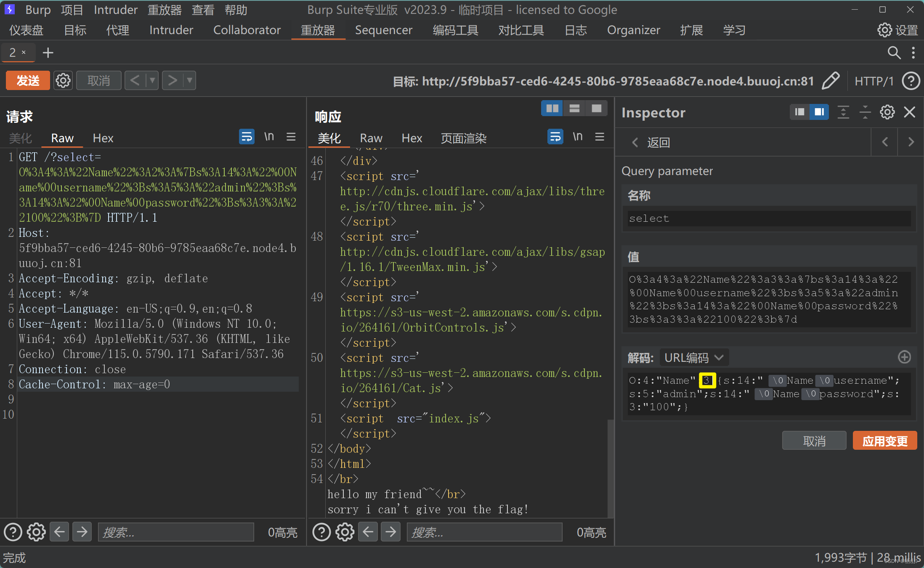Dock Inspector layout left icon
The width and height of the screenshot is (924, 568).
(799, 112)
